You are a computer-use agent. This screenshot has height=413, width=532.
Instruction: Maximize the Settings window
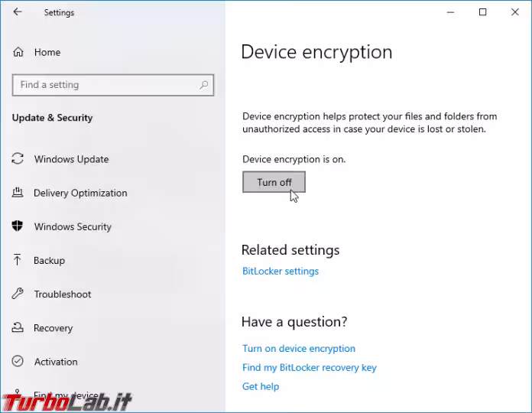click(x=482, y=12)
